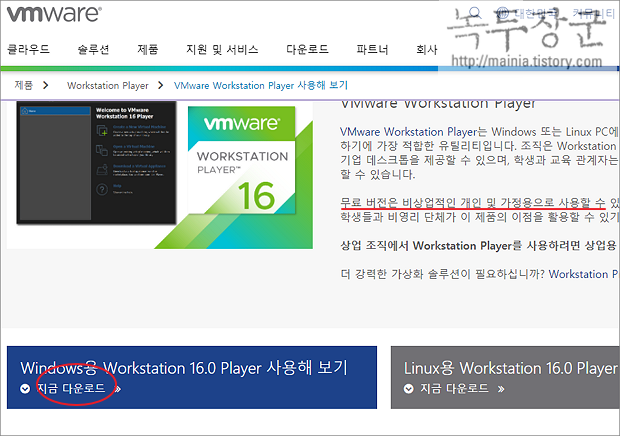The width and height of the screenshot is (620, 436).
Task: Open the search magnifier icon
Action: click(x=475, y=13)
